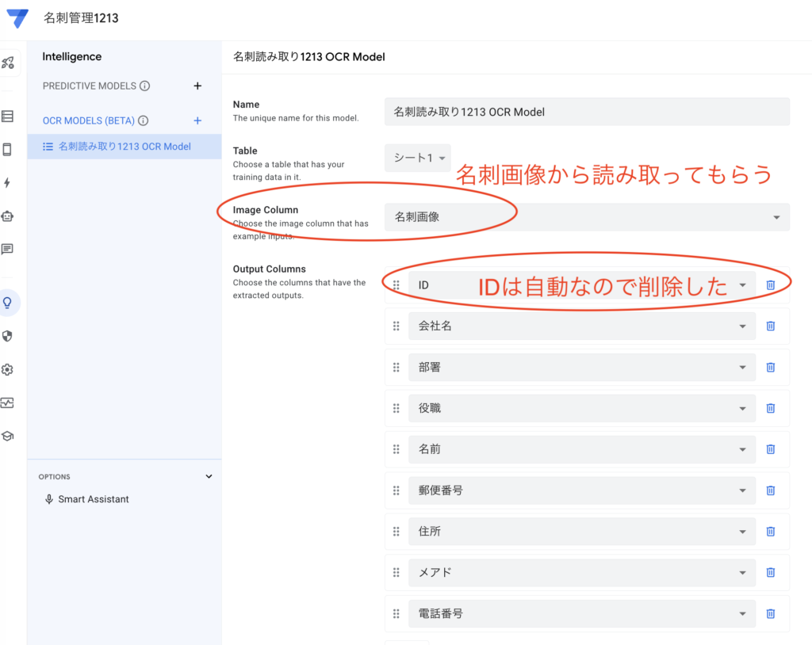
Task: Click the model Name input field
Action: [x=587, y=112]
